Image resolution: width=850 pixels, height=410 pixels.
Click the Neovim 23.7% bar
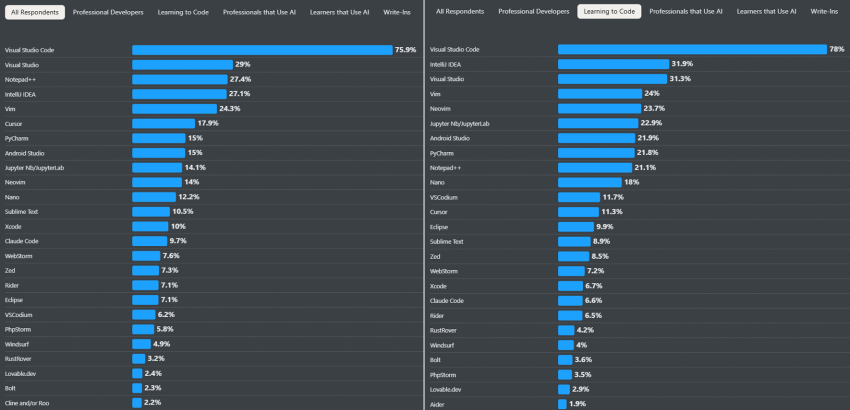coord(598,108)
